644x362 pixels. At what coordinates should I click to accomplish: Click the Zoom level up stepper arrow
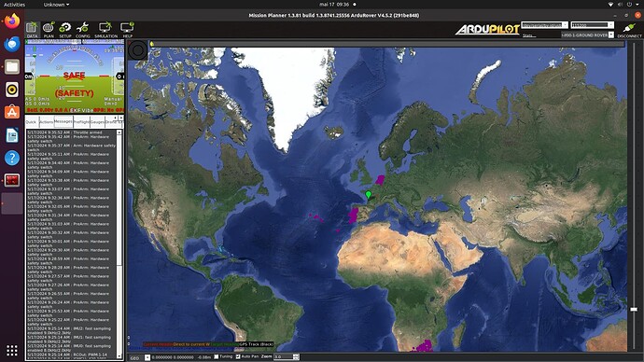pos(296,355)
